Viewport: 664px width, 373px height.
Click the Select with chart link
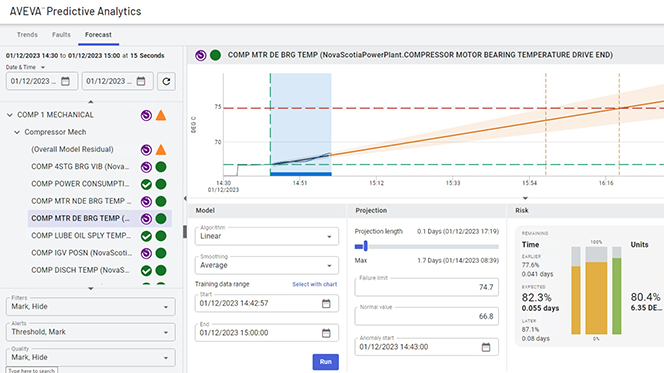(315, 284)
